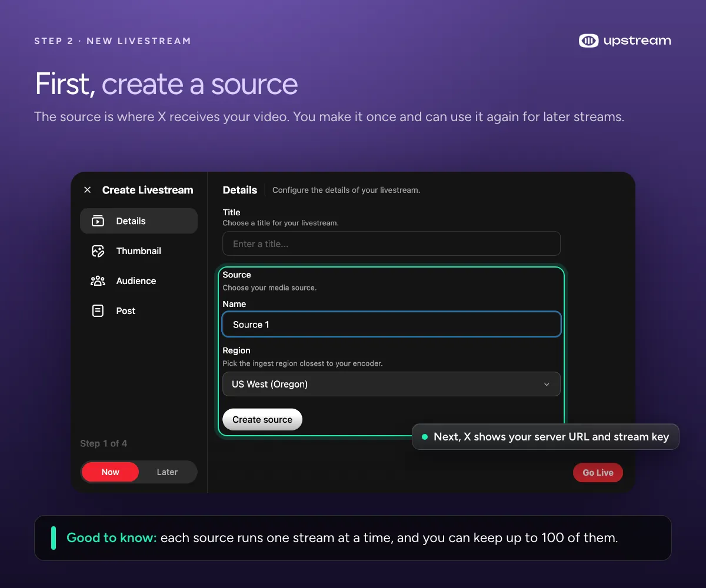Select the Later toggle option
706x588 pixels.
click(x=167, y=472)
